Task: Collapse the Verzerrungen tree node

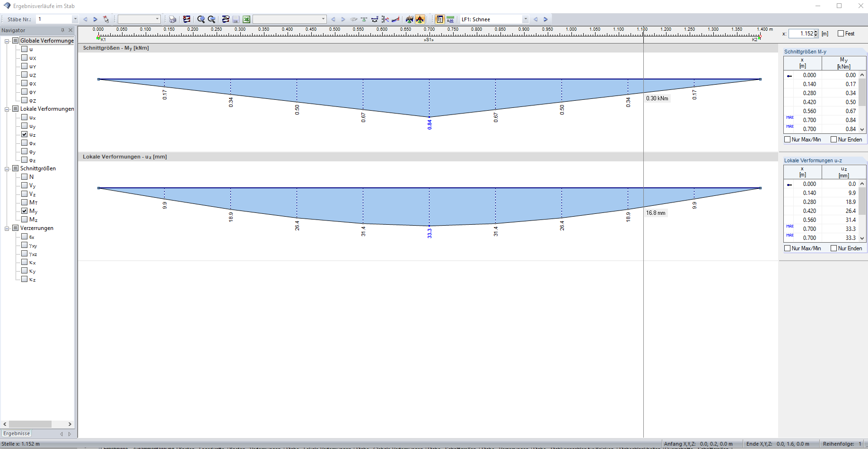Action: [7, 229]
